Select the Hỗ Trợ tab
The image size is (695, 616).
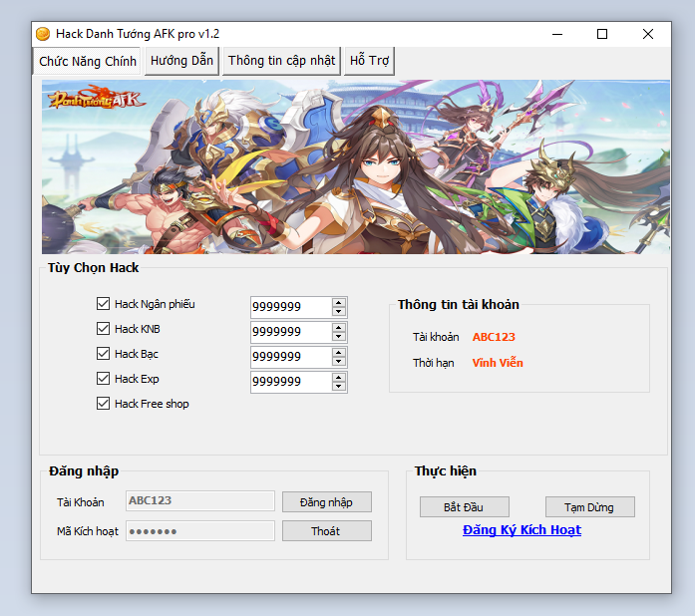369,61
